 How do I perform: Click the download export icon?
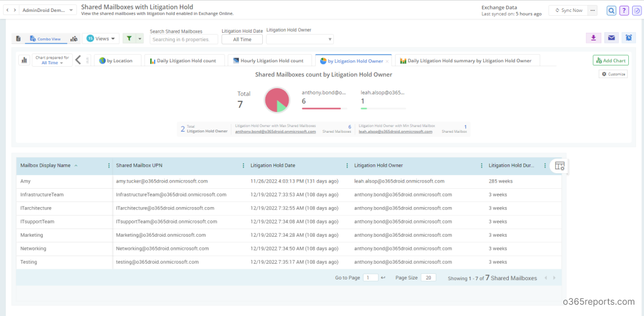593,38
